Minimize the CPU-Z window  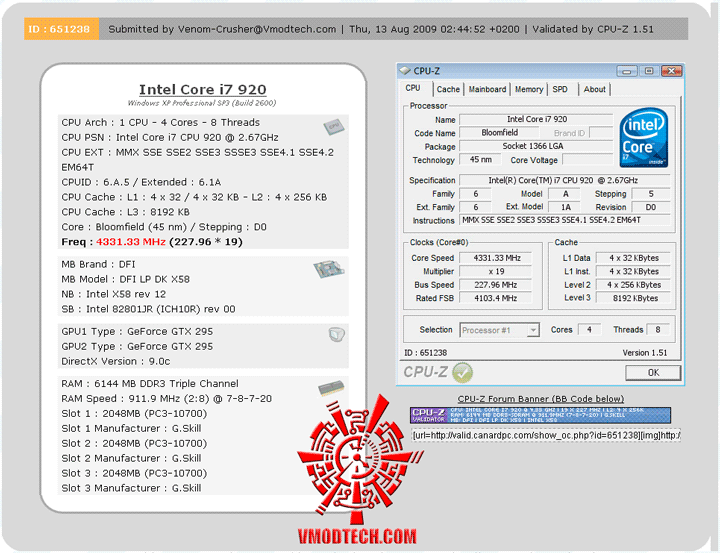[627, 71]
